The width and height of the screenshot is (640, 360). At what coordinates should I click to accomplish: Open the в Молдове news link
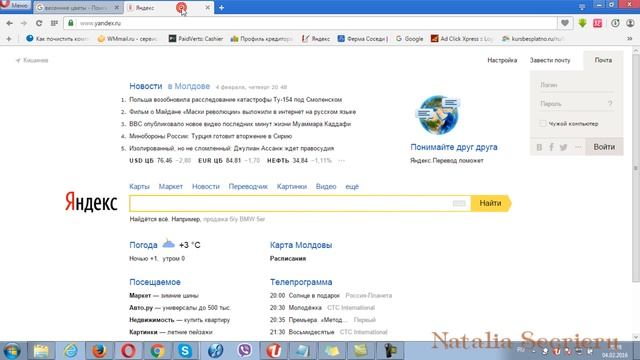189,86
